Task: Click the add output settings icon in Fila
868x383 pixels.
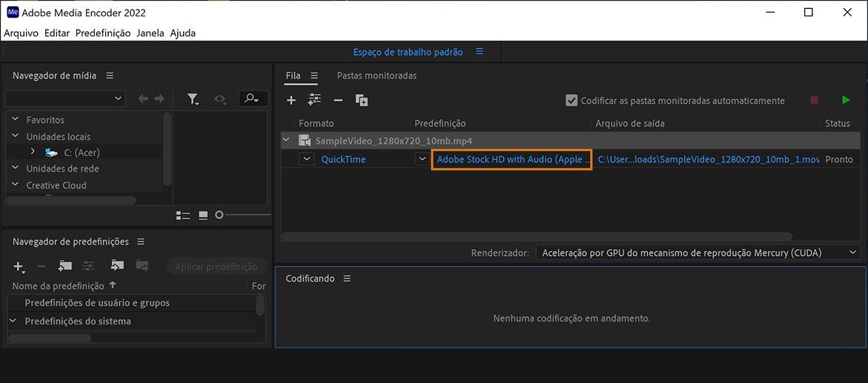Action: (x=315, y=99)
